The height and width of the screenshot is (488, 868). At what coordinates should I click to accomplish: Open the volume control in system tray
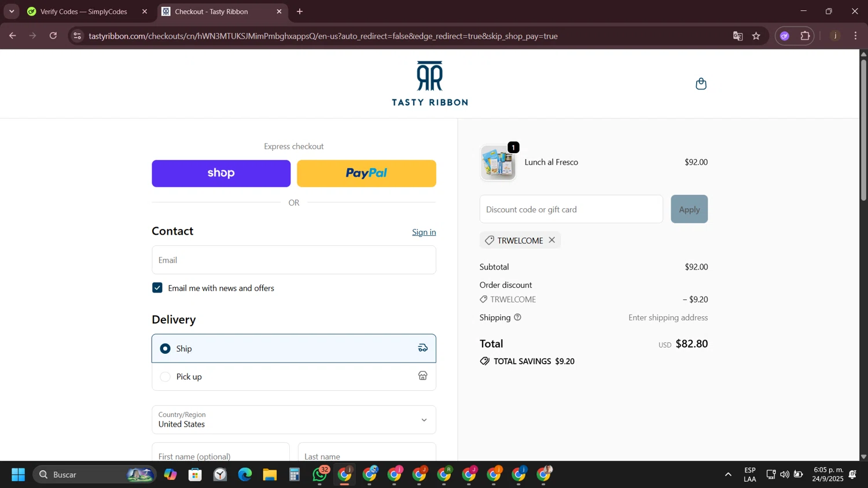(784, 475)
